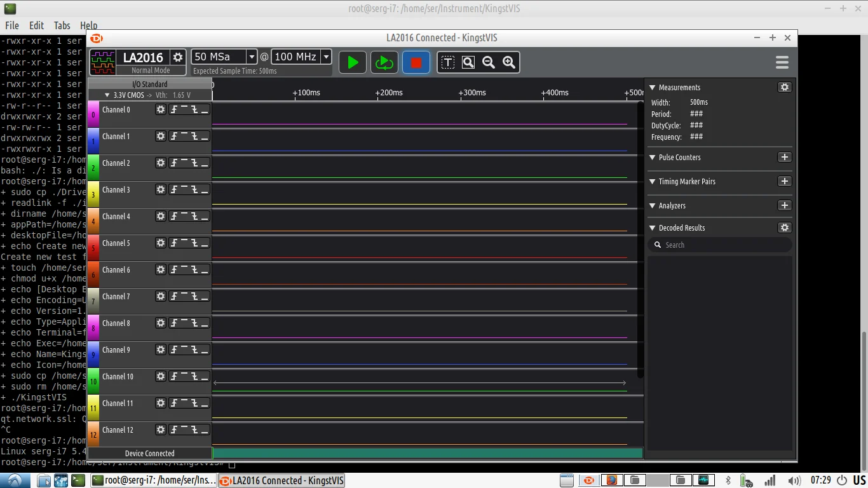This screenshot has height=488, width=868.
Task: Open Channel 8 settings gear
Action: (x=161, y=323)
